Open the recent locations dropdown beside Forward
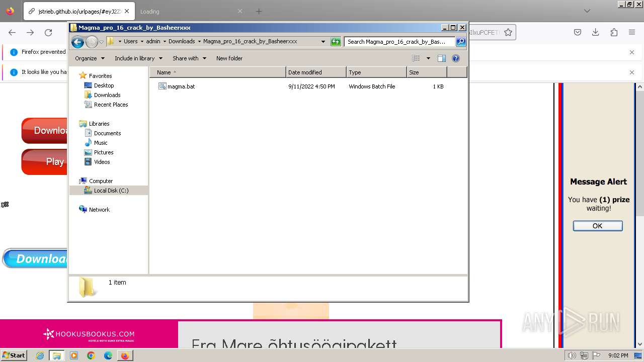This screenshot has height=362, width=644. click(x=101, y=42)
